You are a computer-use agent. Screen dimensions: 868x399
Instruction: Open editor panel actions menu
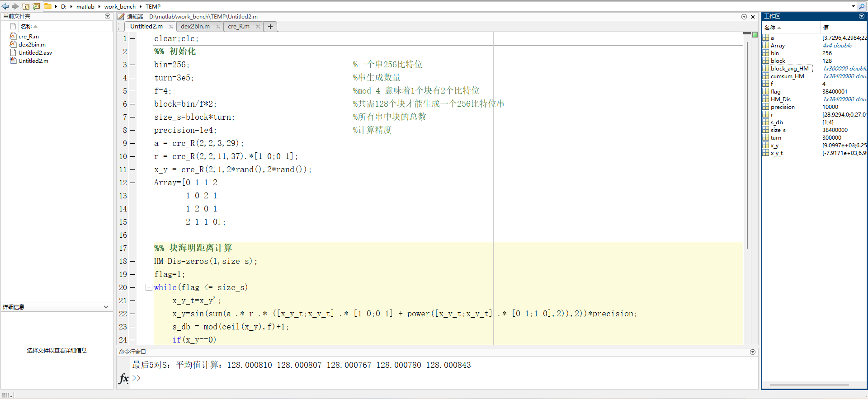coord(744,17)
